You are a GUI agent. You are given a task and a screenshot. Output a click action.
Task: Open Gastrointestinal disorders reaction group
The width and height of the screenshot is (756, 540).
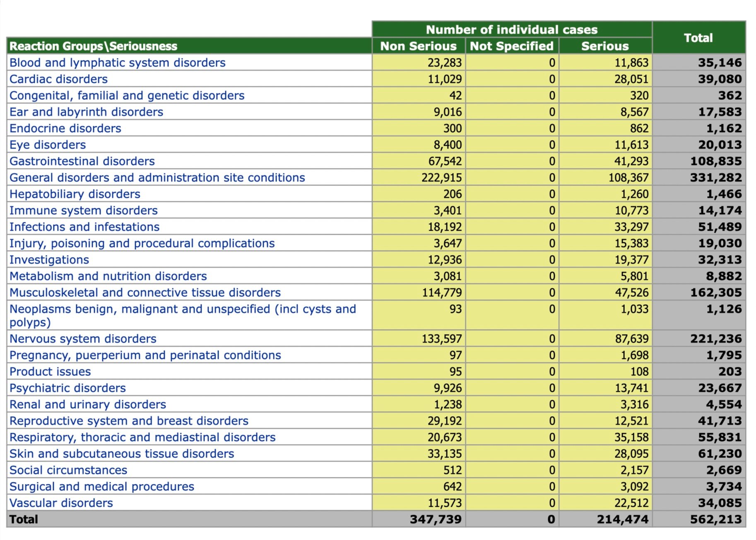tap(82, 161)
